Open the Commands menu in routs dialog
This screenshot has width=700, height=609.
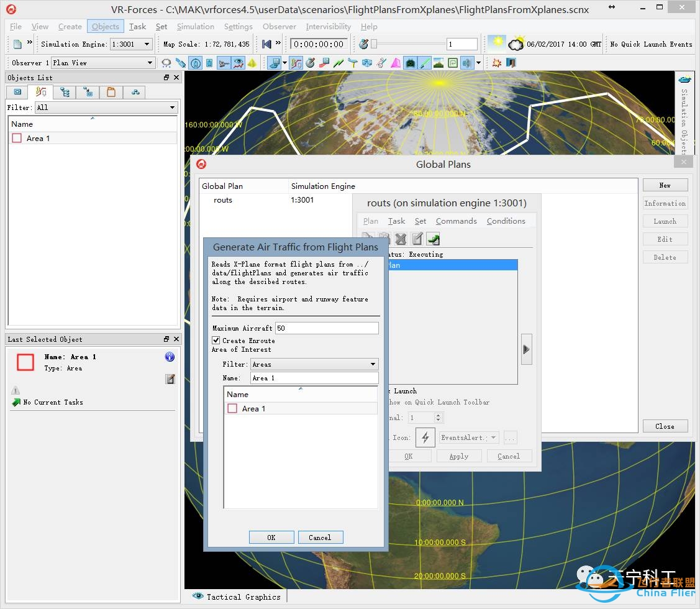click(x=456, y=221)
